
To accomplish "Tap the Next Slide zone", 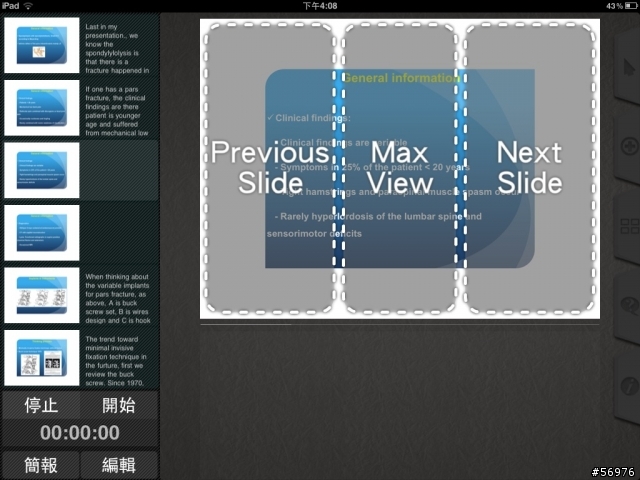I will coord(529,168).
